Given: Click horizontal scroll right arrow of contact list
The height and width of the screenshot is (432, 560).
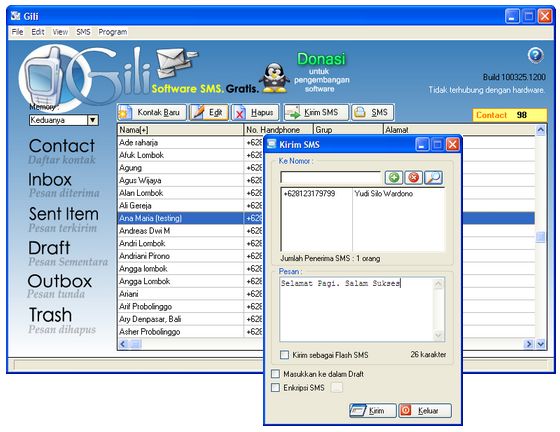Looking at the screenshot, I should tap(529, 344).
